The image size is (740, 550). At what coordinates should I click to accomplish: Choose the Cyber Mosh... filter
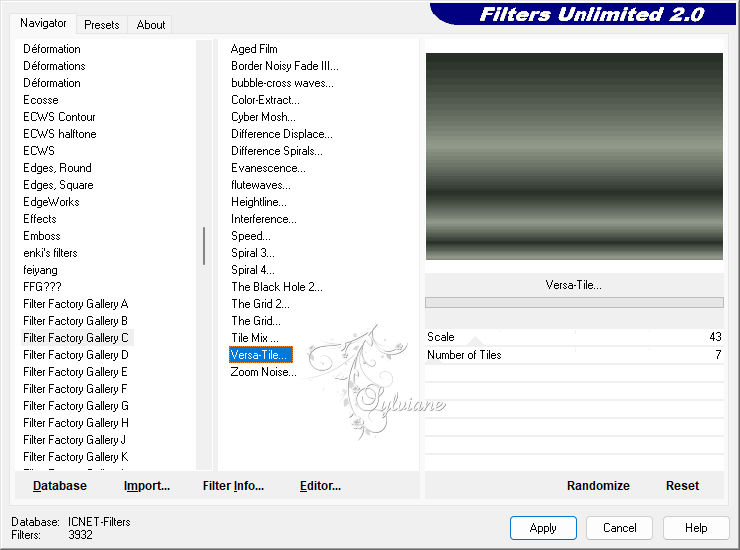pos(263,117)
